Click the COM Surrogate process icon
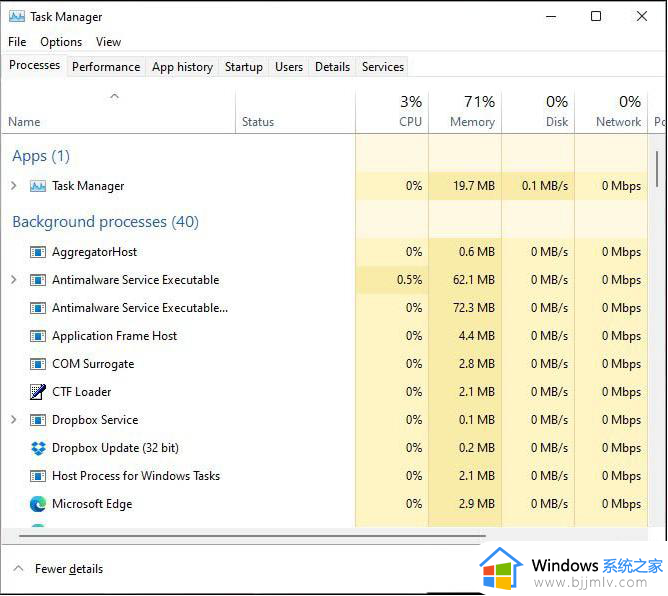Screen dimensions: 668x596 pos(38,364)
